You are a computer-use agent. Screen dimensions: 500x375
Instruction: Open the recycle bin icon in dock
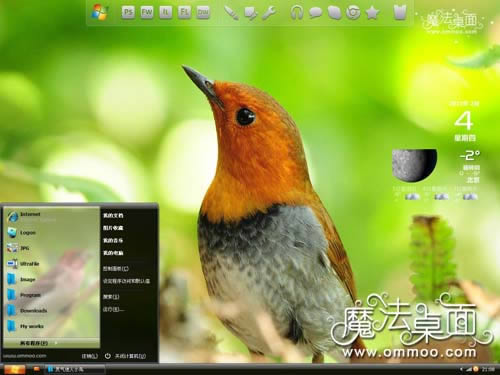pyautogui.click(x=401, y=13)
